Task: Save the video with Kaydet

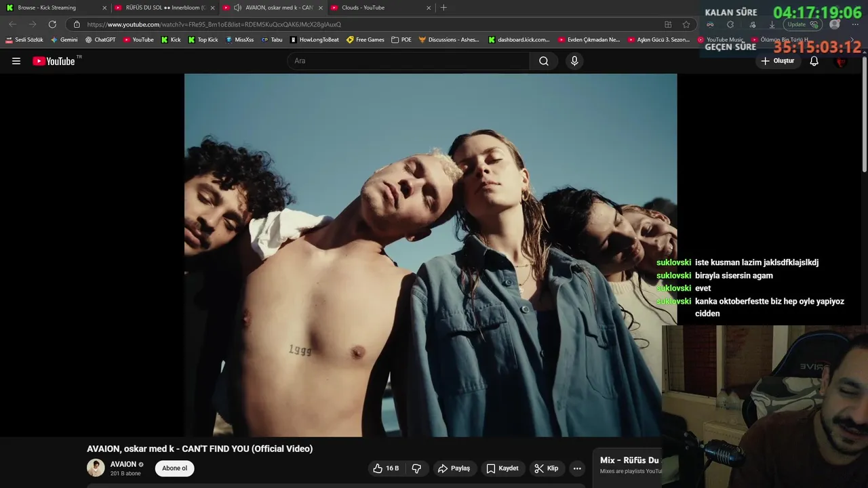Action: 502,468
